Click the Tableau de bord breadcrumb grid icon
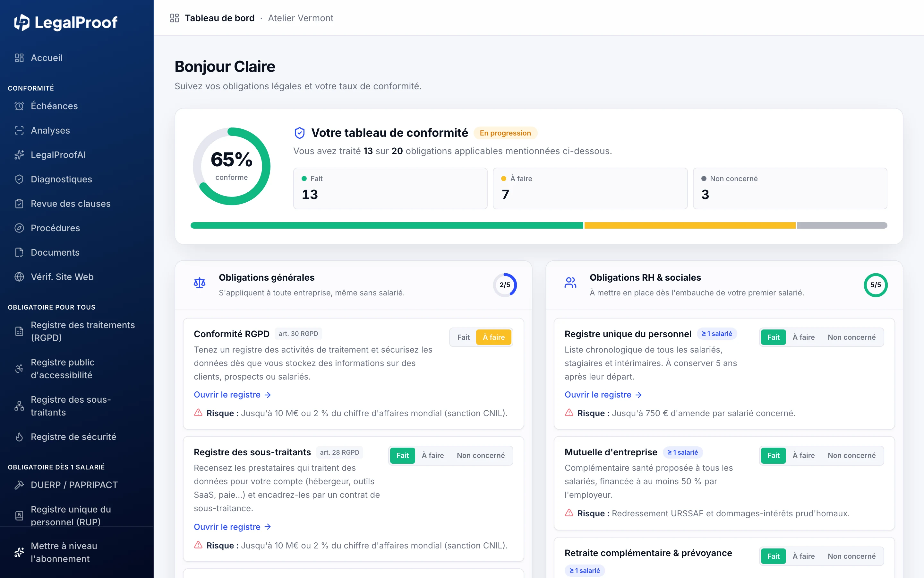The width and height of the screenshot is (924, 578). 175,18
